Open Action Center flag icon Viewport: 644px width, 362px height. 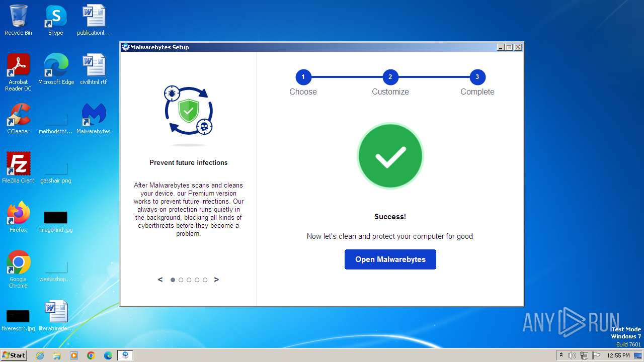point(596,355)
